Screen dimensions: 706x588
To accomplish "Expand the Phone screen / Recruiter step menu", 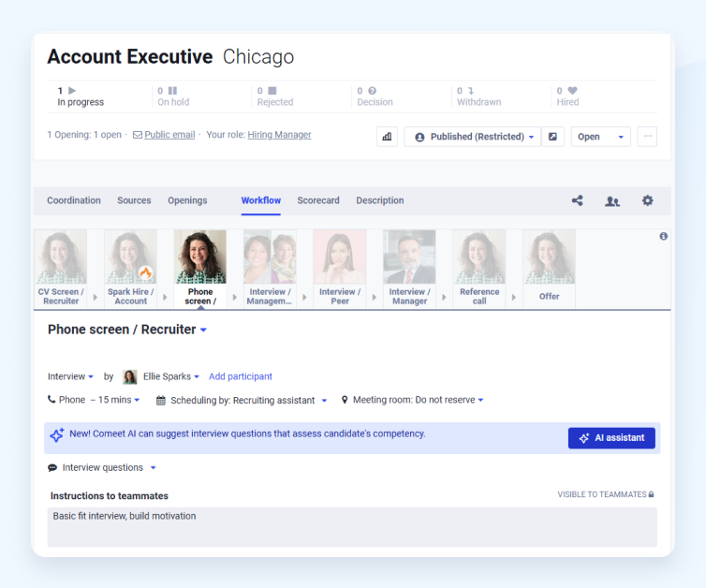I will [x=203, y=331].
